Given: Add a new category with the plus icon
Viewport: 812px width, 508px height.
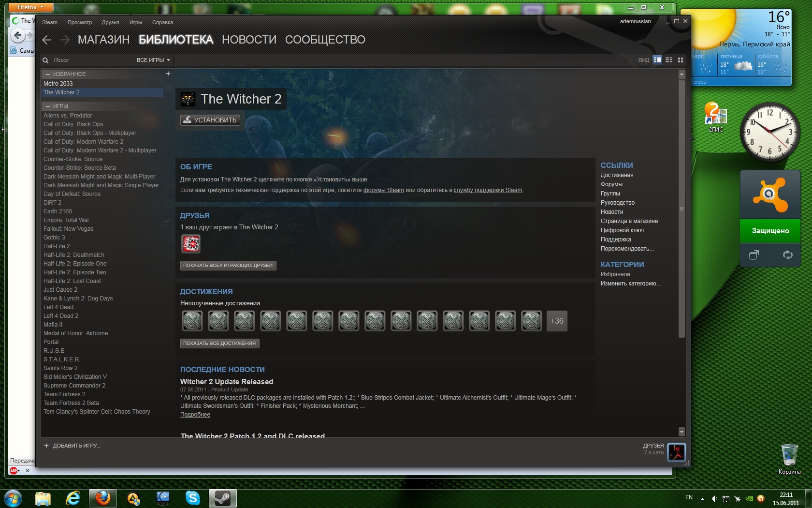Looking at the screenshot, I should point(168,74).
